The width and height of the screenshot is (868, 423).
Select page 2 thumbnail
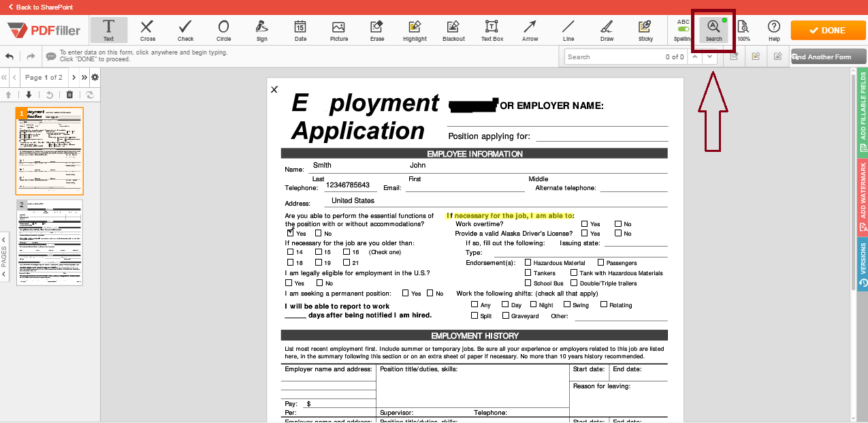point(50,242)
